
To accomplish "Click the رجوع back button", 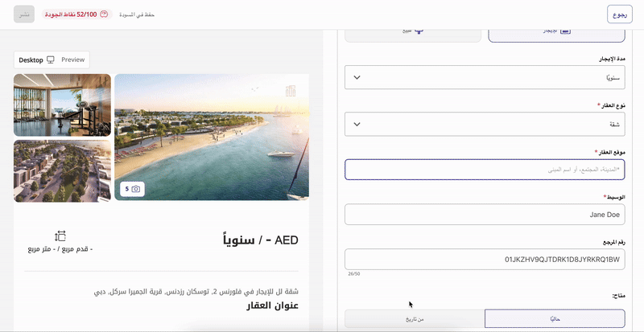I will click(x=619, y=14).
